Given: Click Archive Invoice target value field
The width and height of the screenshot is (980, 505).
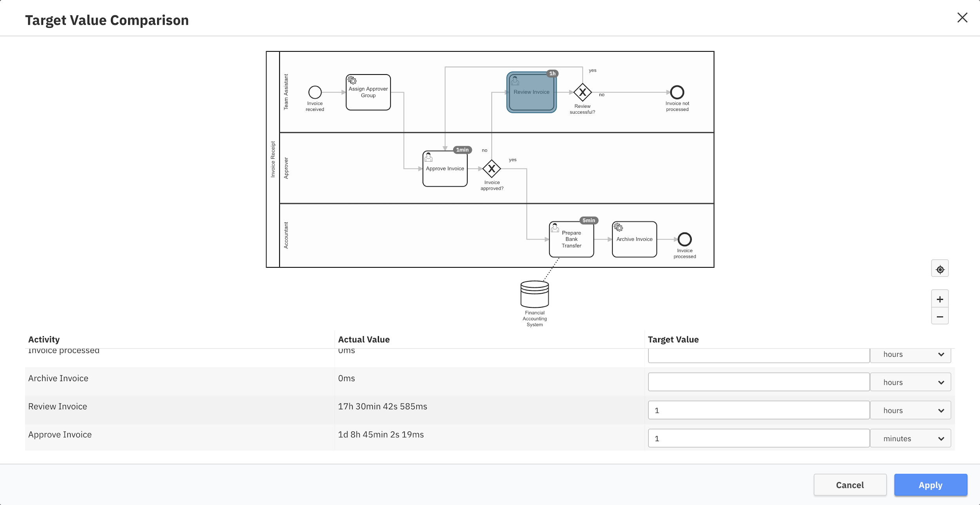Looking at the screenshot, I should point(758,382).
